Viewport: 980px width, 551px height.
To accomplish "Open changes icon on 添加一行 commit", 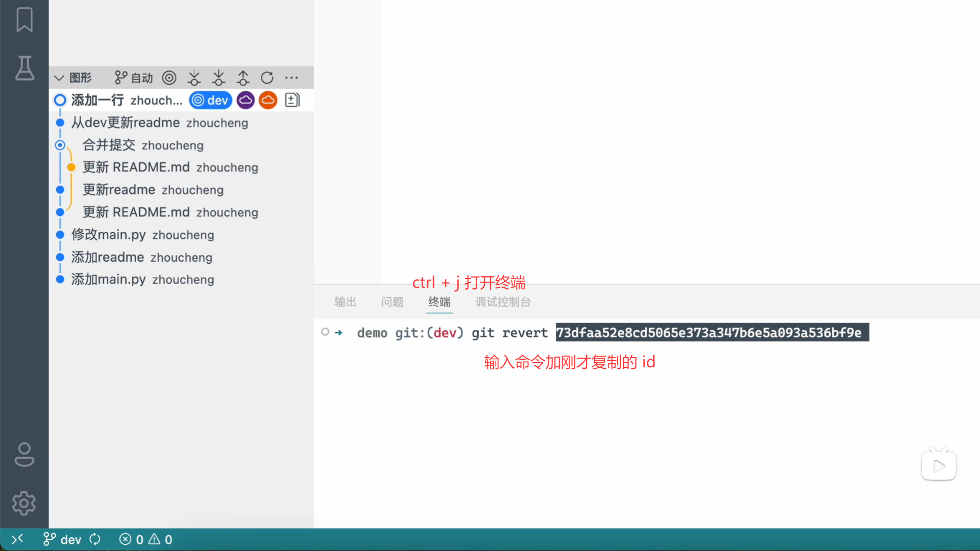I will click(292, 100).
